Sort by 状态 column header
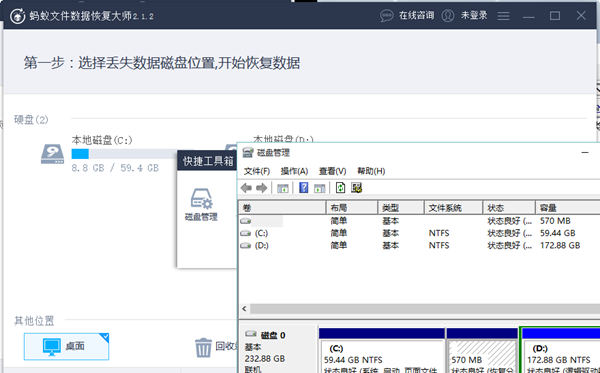The height and width of the screenshot is (373, 600). [509, 208]
